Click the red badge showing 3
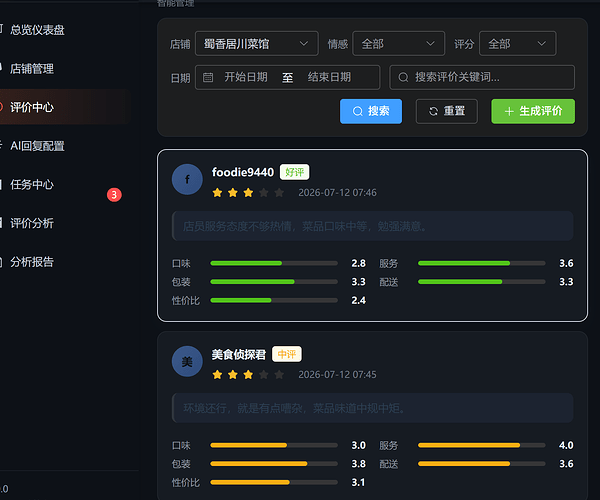Viewport: 600px width, 500px height. point(114,195)
